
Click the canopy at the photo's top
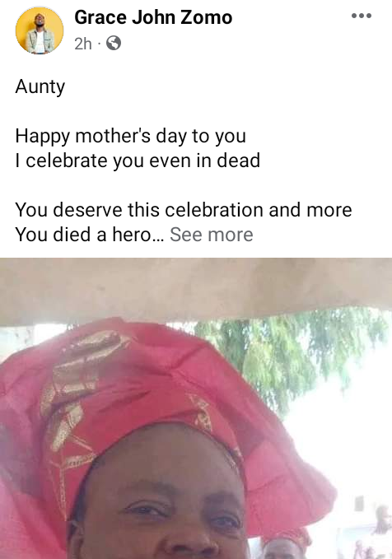tap(196, 289)
